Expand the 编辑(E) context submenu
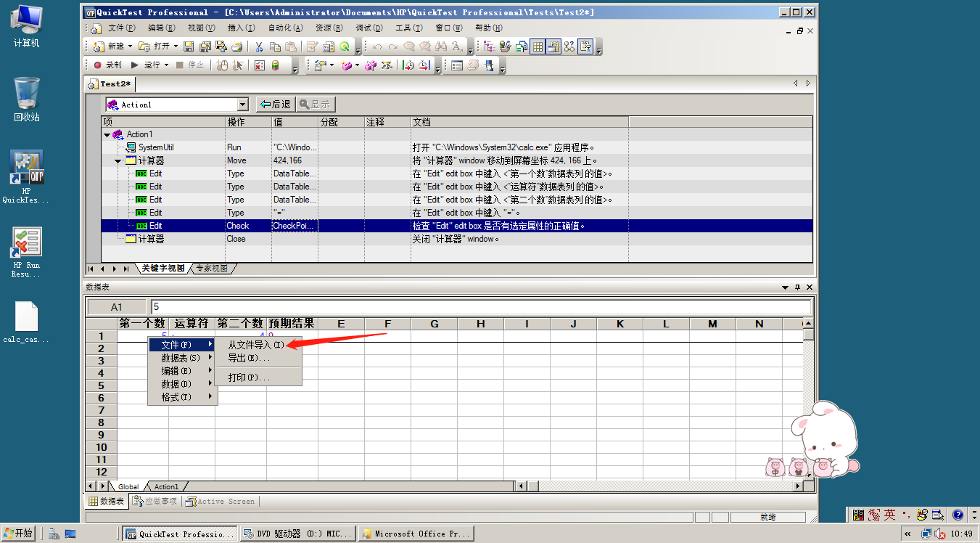 (183, 371)
